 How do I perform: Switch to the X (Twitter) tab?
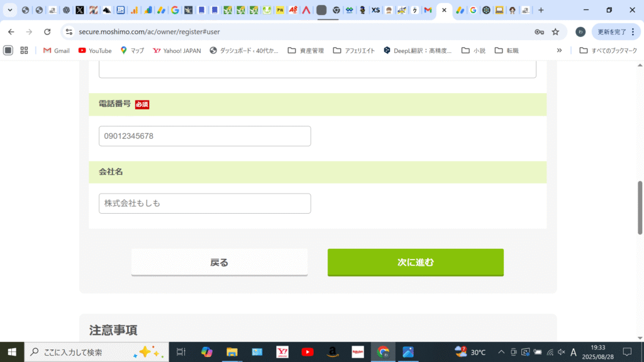[80, 10]
